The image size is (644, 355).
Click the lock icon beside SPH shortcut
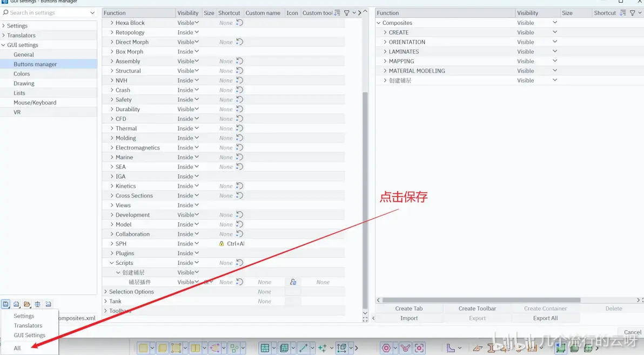point(222,243)
